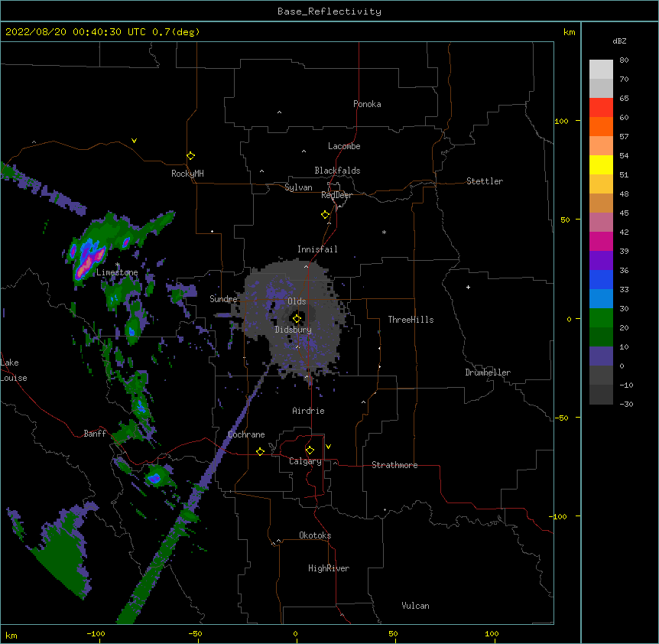Click the Okotoks city label
The width and height of the screenshot is (659, 644).
(315, 535)
